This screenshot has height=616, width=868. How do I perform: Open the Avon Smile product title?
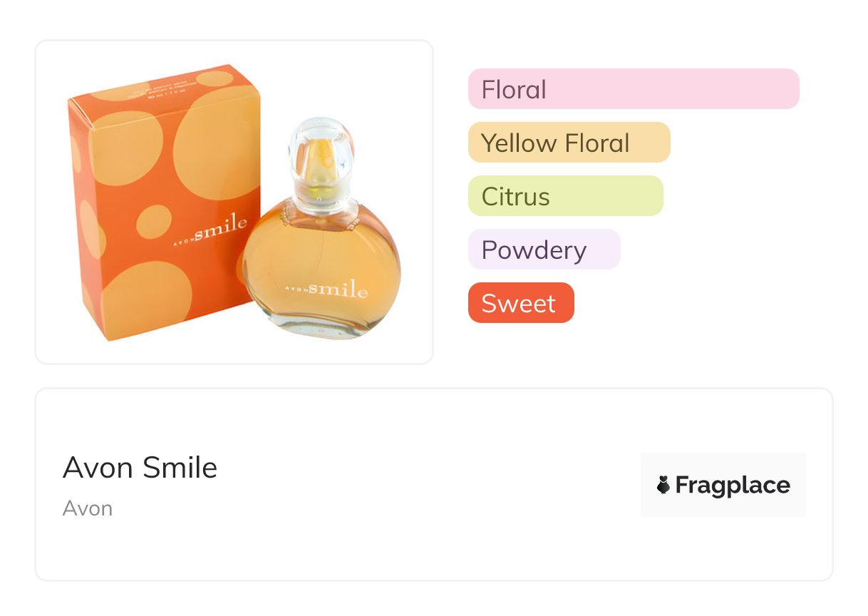point(140,468)
